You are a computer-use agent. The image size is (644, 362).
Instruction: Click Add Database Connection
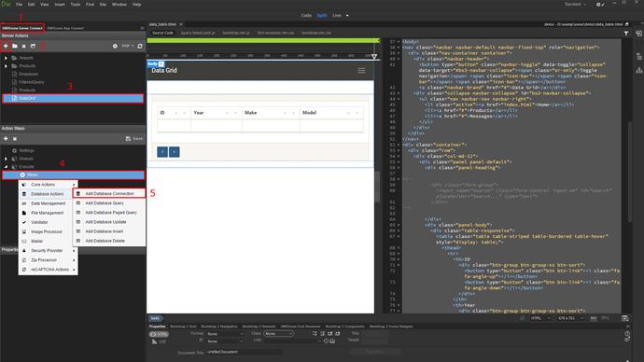click(109, 193)
